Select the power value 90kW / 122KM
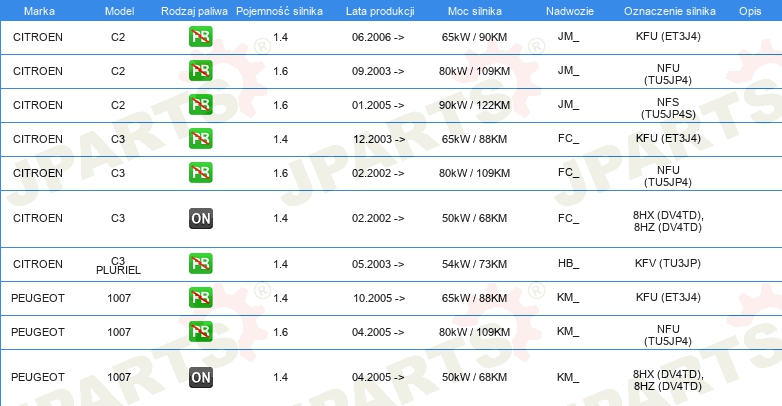 (474, 105)
